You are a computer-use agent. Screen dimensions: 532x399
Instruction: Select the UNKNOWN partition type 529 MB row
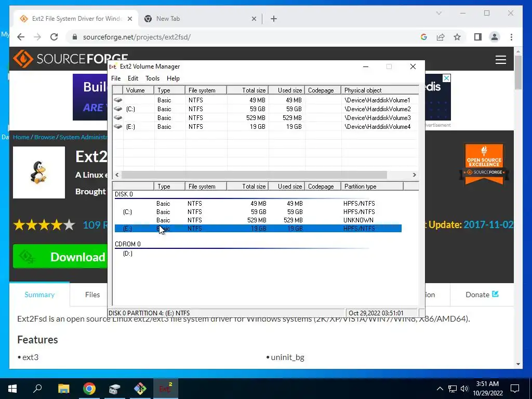(258, 220)
